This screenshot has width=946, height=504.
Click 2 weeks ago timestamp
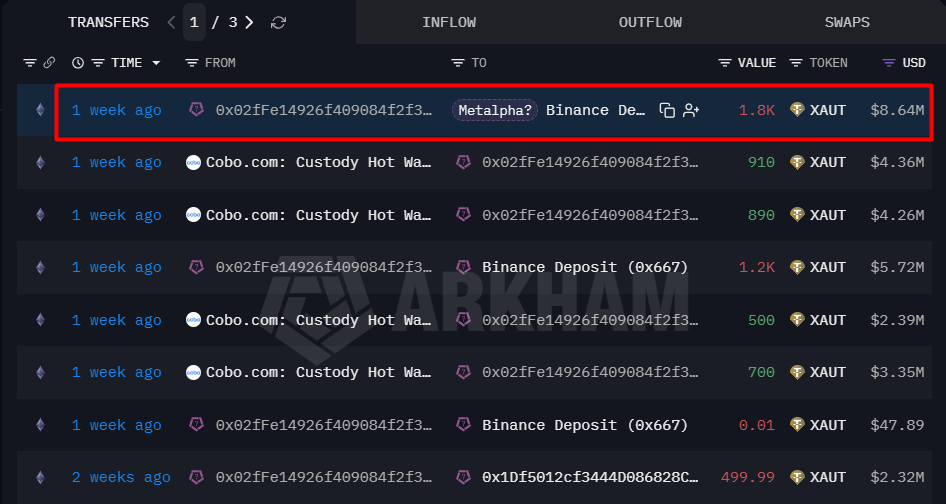(121, 477)
